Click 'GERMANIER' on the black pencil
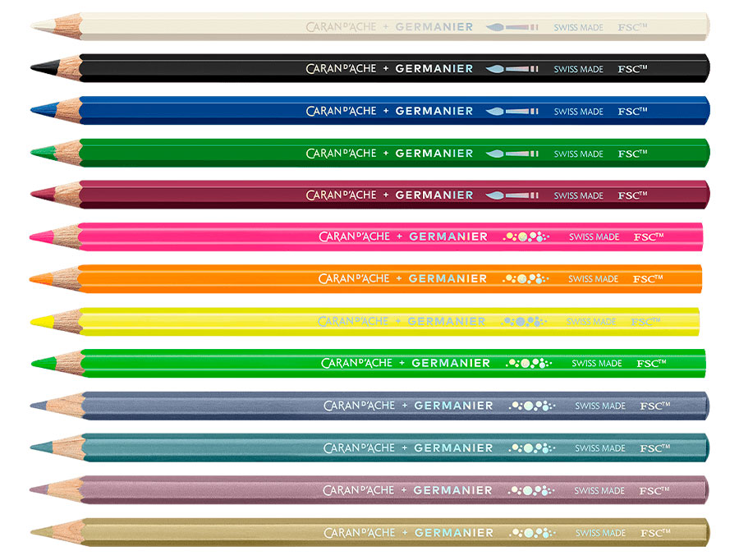The image size is (739, 560). [x=434, y=69]
